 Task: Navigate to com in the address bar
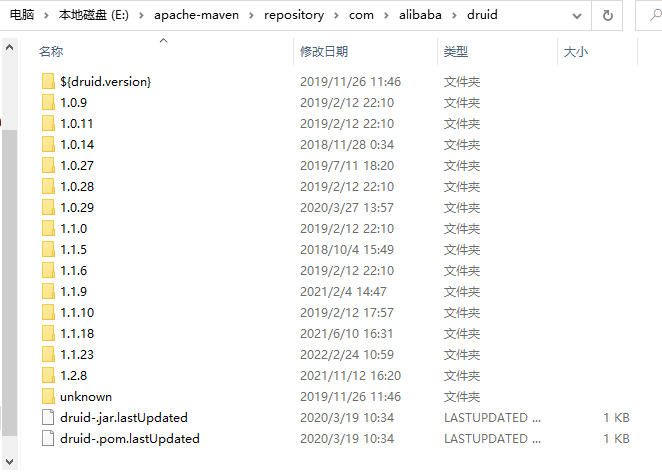pyautogui.click(x=361, y=15)
